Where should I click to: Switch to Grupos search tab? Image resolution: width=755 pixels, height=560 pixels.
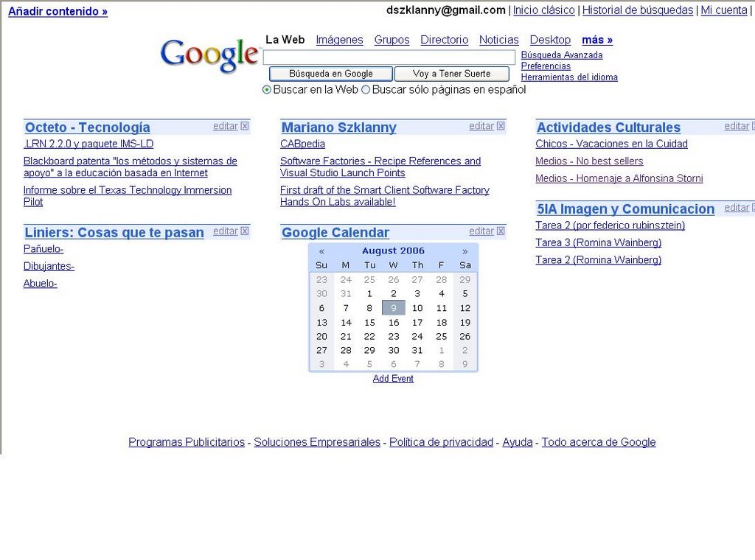pos(392,40)
